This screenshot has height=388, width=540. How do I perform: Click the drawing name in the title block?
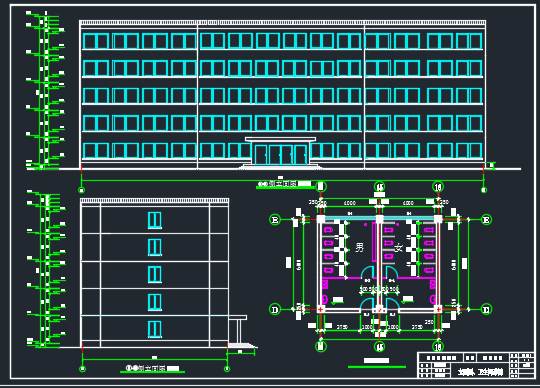click(x=480, y=372)
